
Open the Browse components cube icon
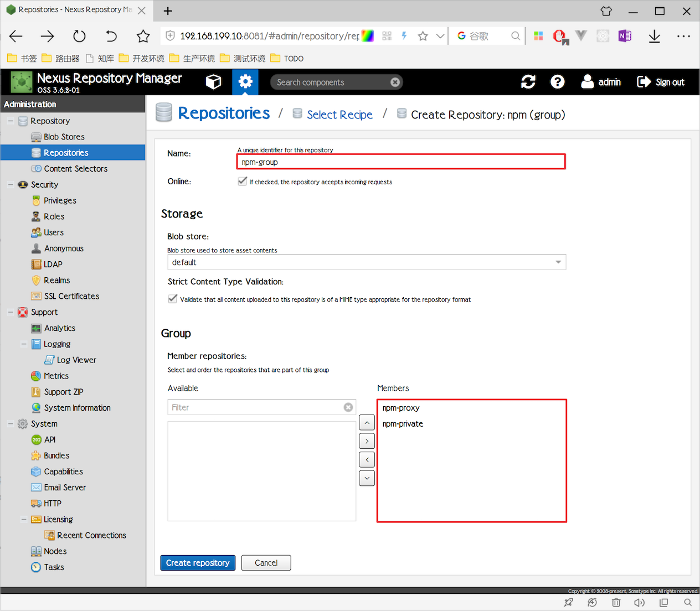point(213,82)
